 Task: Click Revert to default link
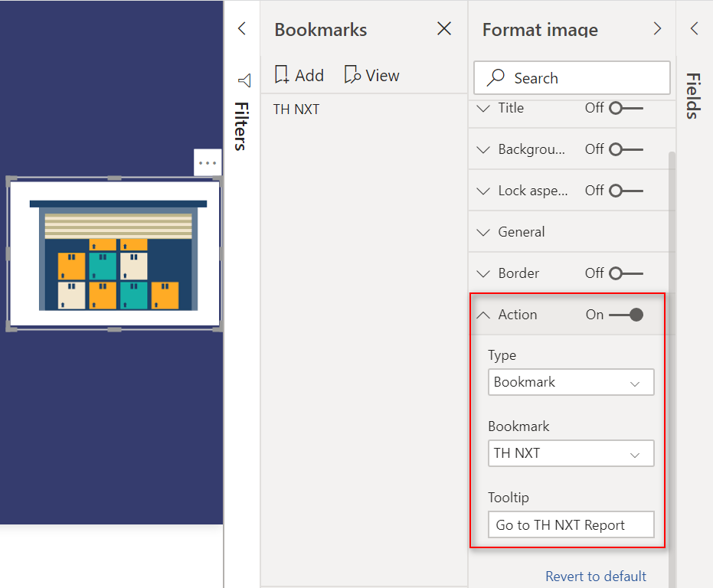(596, 576)
